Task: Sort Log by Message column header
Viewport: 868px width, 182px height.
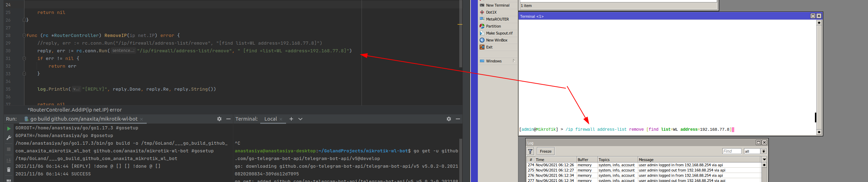Action: (x=699, y=160)
